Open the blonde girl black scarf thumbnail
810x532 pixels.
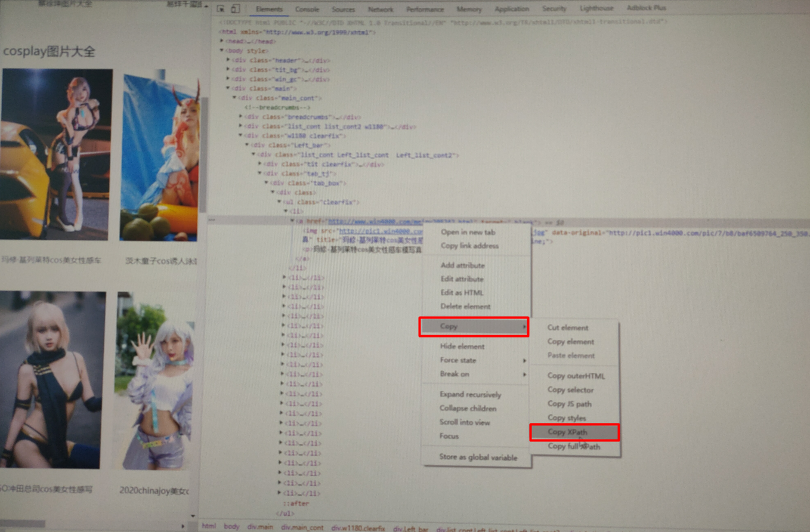point(52,380)
